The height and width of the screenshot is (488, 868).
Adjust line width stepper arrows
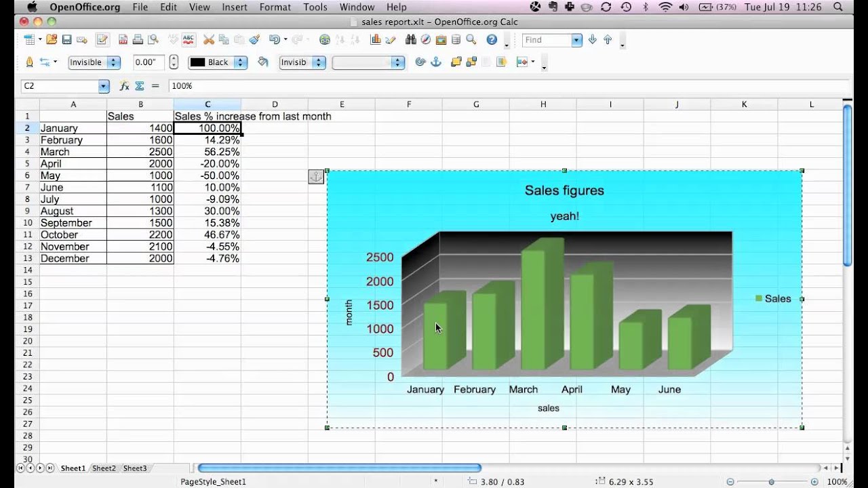point(174,62)
